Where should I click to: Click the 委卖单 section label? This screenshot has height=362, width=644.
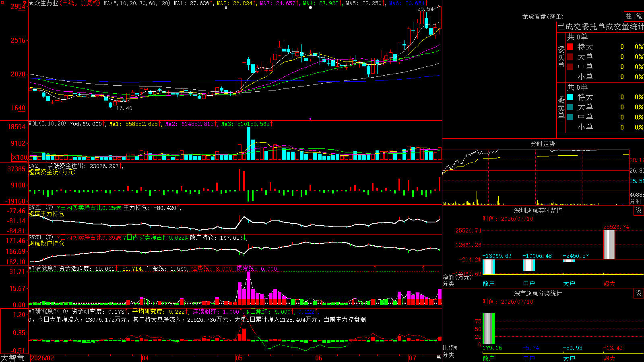561,108
